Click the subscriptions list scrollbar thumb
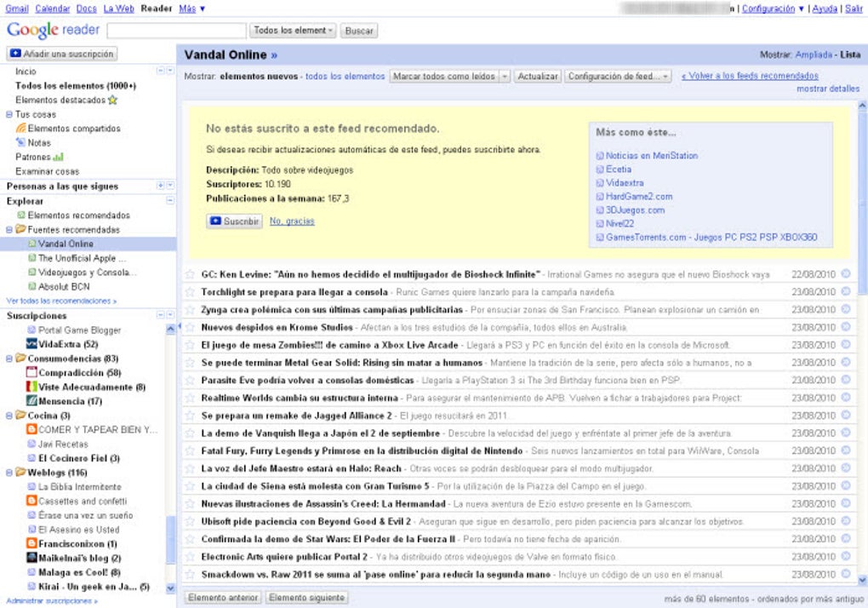868x608 pixels. tap(170, 540)
